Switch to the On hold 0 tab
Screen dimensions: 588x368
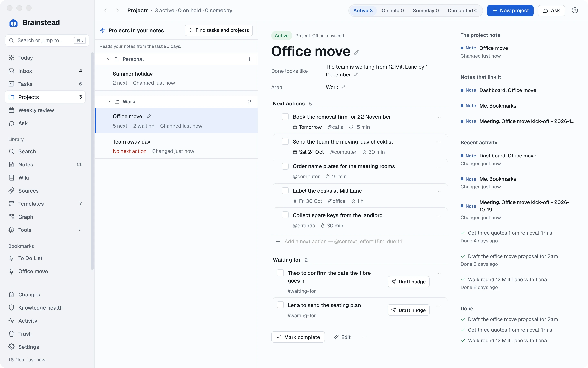point(393,10)
